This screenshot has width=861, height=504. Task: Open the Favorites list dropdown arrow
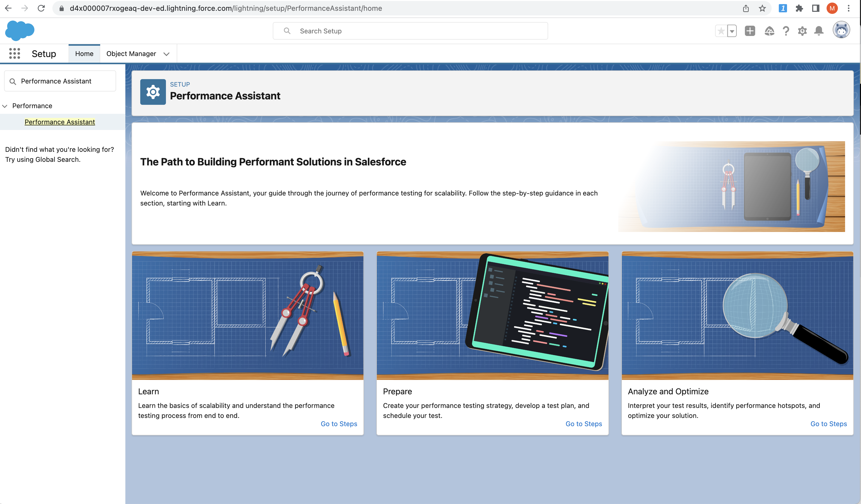732,31
